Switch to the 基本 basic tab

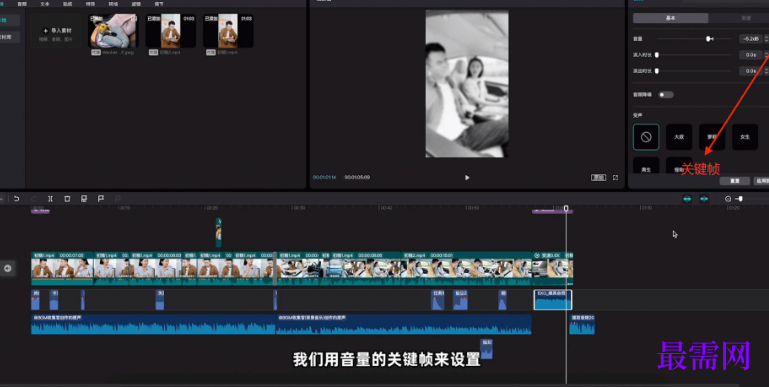coord(670,18)
